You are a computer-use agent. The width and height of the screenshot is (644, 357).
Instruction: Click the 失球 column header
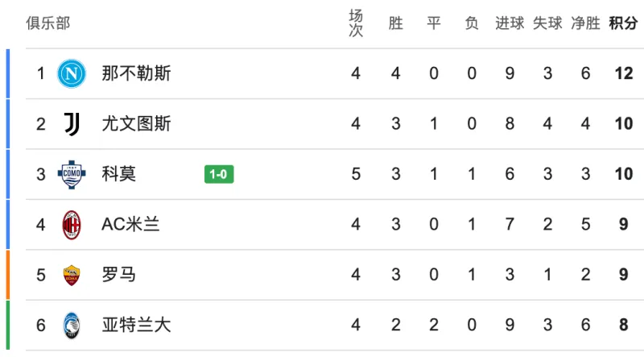coord(547,23)
